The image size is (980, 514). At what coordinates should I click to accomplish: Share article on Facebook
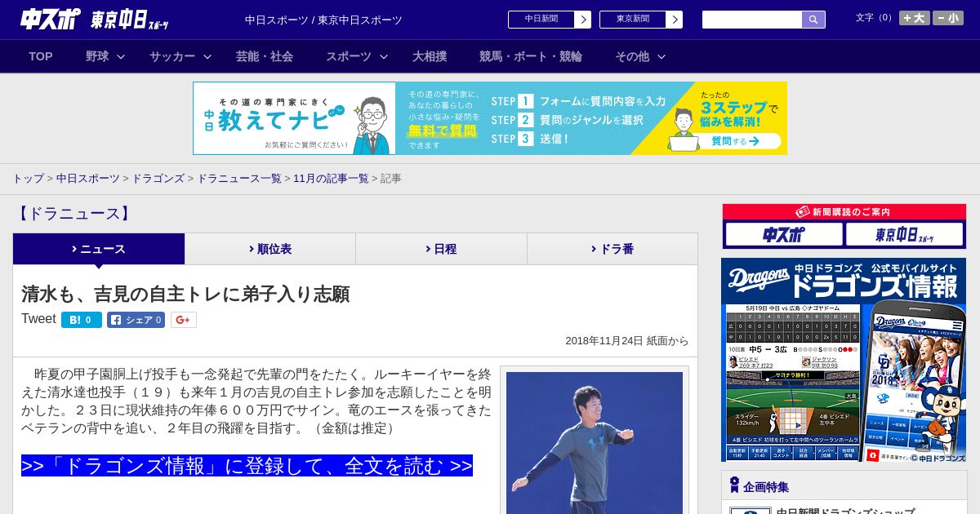point(136,320)
